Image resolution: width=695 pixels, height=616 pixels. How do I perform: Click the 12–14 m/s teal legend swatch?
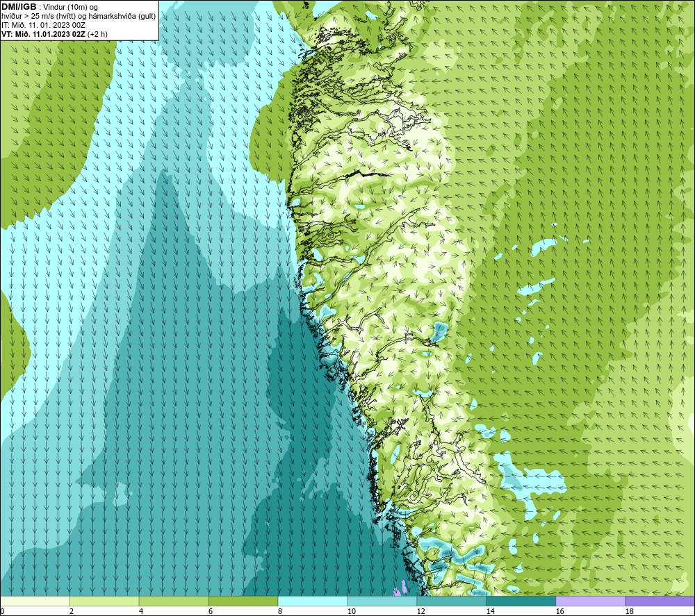click(451, 601)
